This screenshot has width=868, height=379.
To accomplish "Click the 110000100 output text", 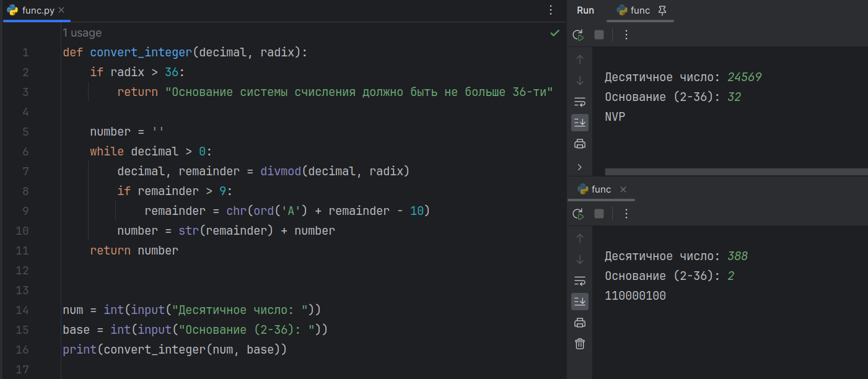I will click(x=636, y=296).
